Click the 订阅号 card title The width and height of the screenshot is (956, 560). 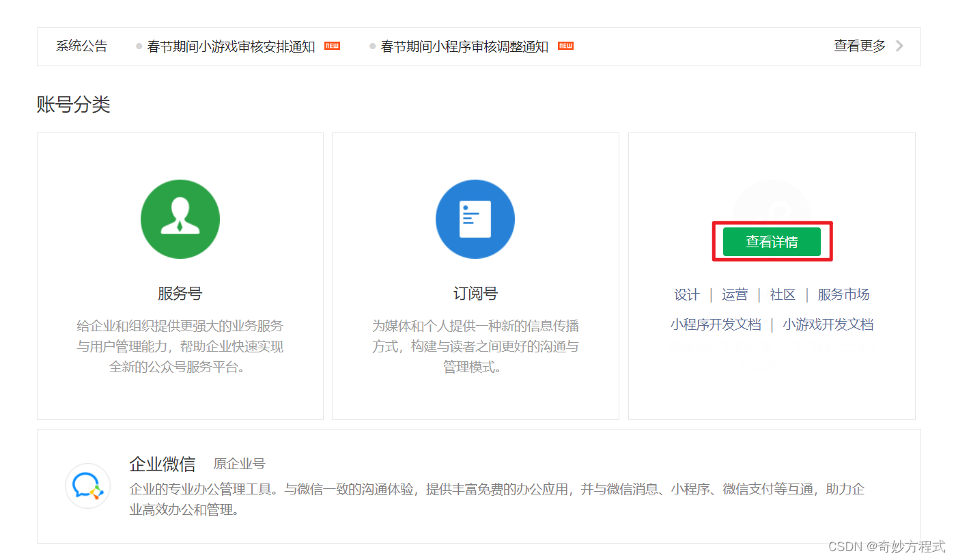click(x=475, y=294)
